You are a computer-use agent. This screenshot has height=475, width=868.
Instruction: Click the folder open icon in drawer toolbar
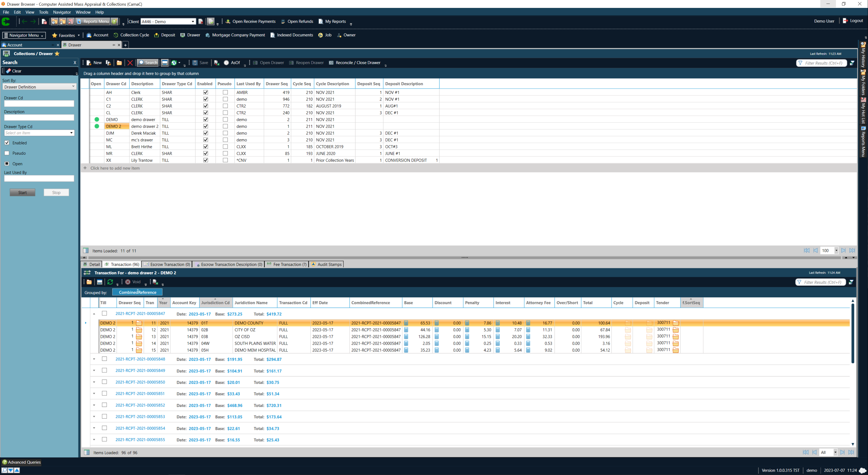[119, 63]
